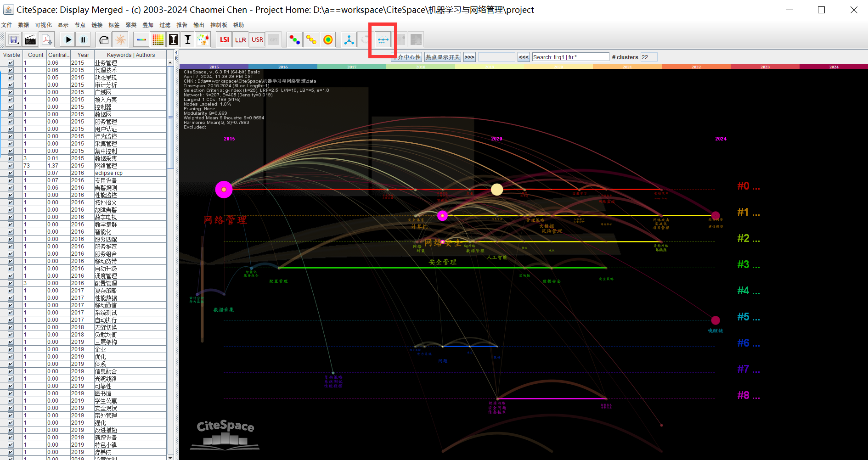Click the CiteSpace app icon in title bar
The image size is (868, 460).
coord(8,10)
